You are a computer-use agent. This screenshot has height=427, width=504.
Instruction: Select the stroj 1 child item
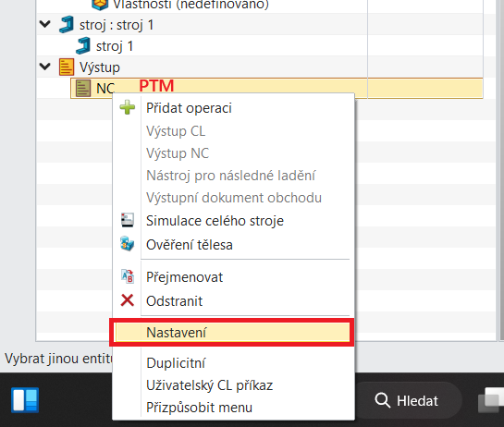115,46
